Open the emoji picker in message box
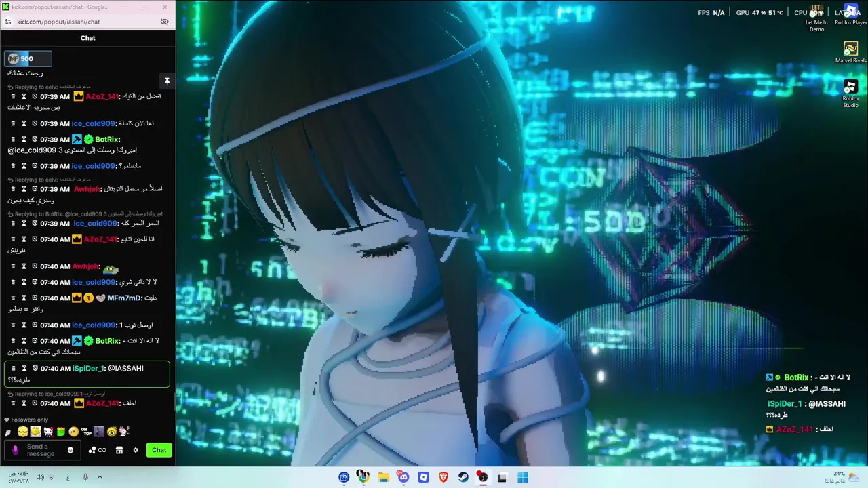 click(x=71, y=450)
